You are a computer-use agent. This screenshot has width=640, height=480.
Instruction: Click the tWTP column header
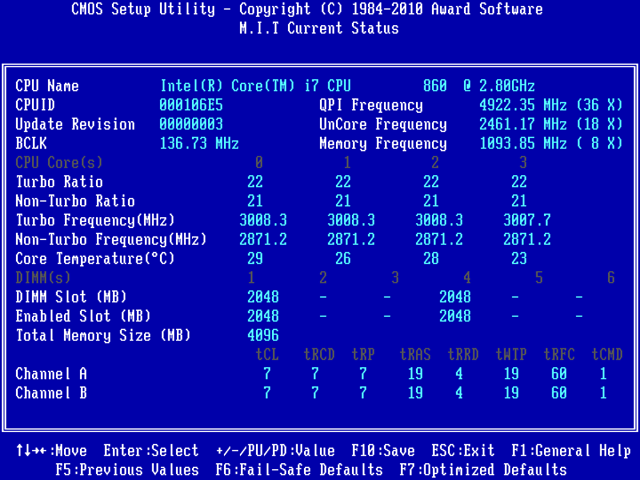pos(511,354)
